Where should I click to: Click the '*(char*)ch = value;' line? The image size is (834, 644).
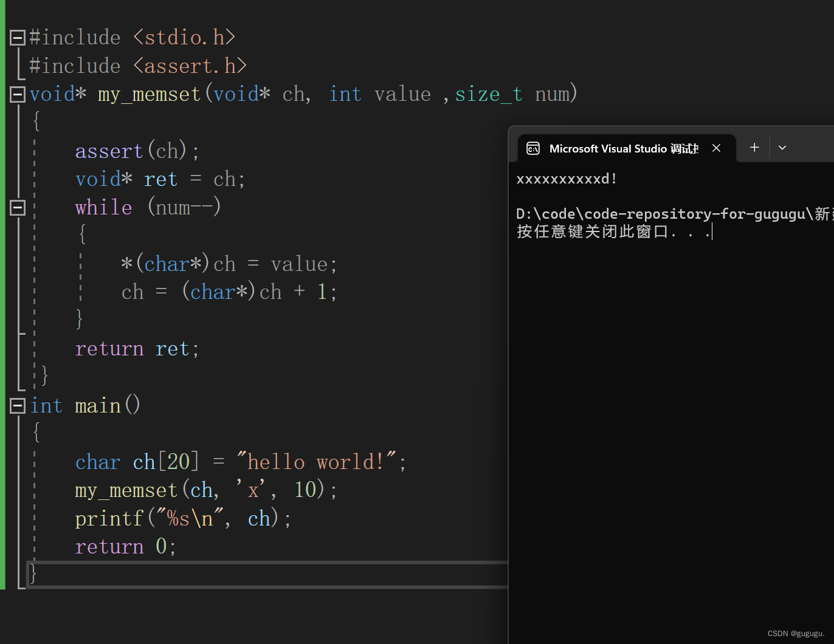[229, 264]
